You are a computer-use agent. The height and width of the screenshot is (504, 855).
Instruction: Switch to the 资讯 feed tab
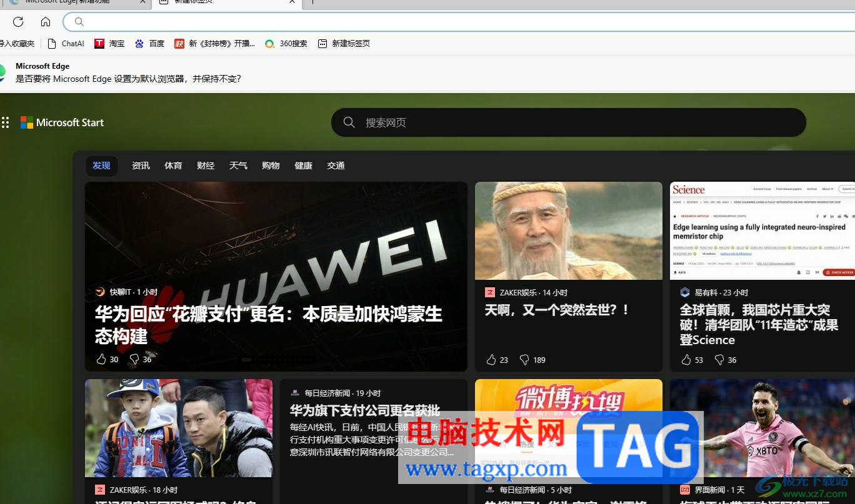click(141, 166)
